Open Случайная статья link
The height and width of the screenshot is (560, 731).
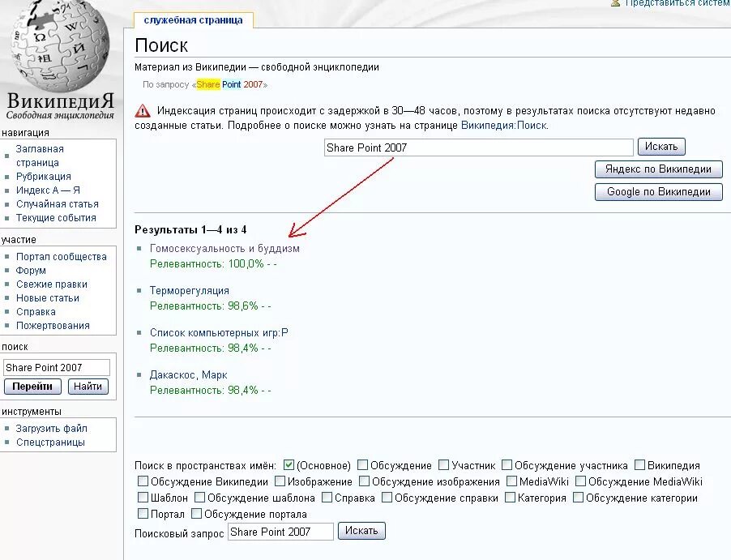(x=58, y=204)
